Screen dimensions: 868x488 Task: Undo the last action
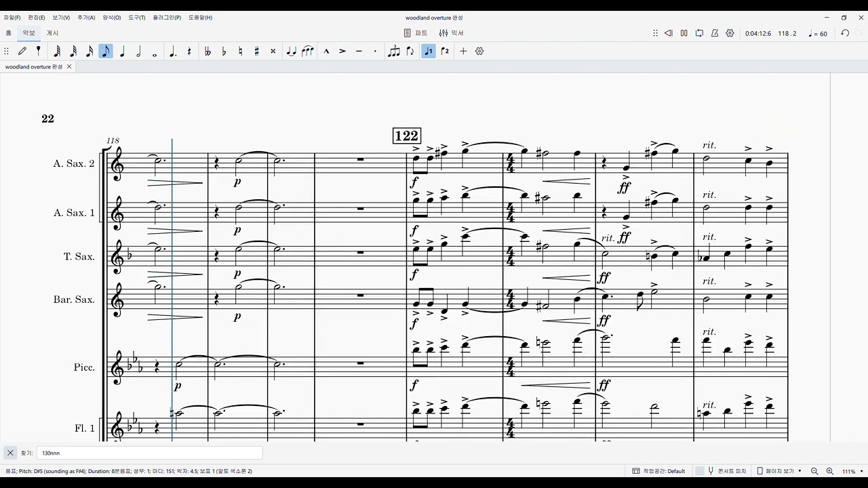(845, 33)
